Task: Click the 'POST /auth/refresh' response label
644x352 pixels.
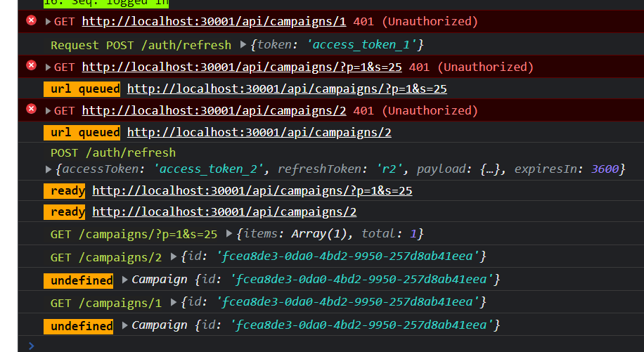Action: click(x=113, y=152)
